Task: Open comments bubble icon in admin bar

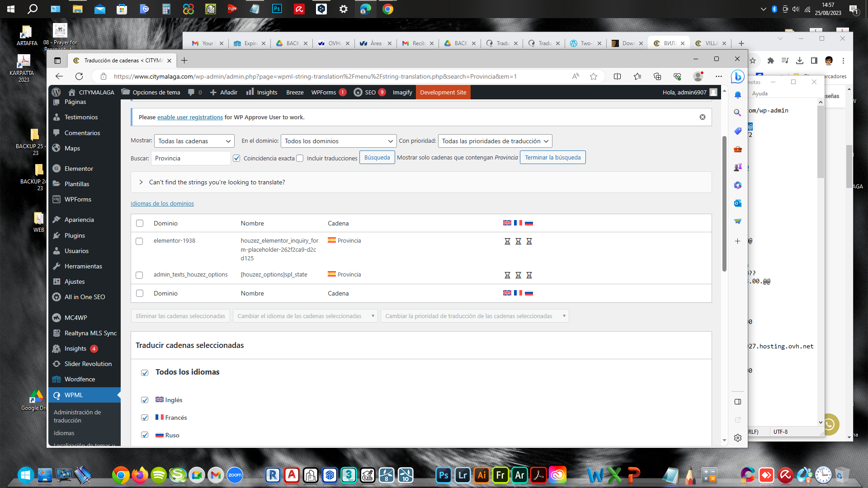Action: tap(191, 92)
